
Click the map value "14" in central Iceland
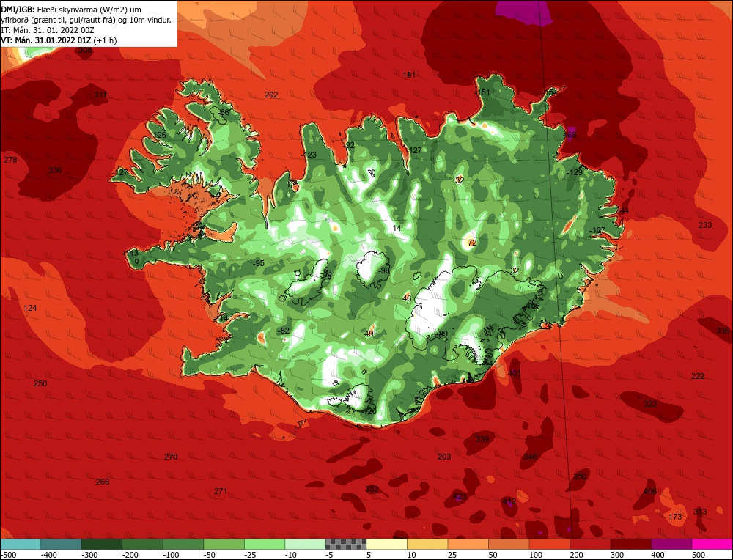(397, 228)
